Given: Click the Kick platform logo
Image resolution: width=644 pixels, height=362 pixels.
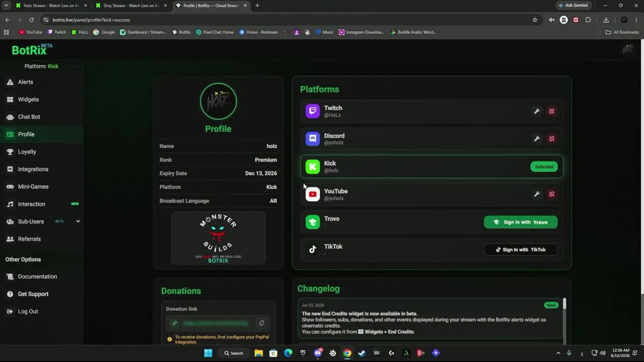Looking at the screenshot, I should [312, 166].
